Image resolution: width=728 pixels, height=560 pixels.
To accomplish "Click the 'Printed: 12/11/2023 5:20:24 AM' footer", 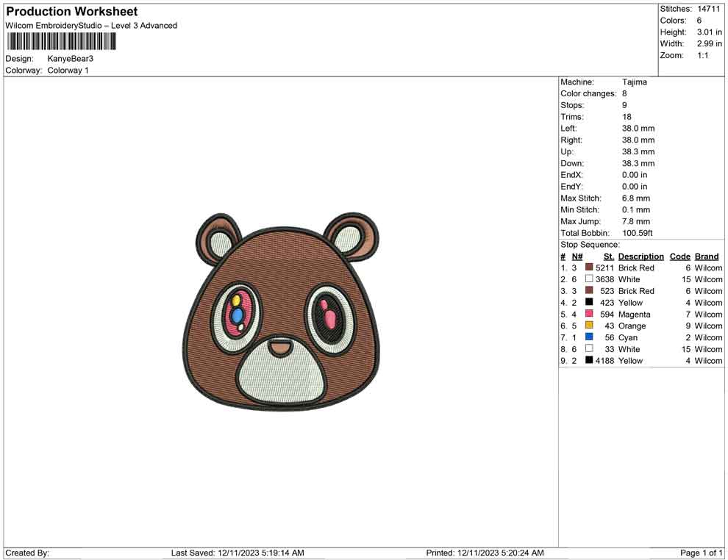I will point(485,553).
